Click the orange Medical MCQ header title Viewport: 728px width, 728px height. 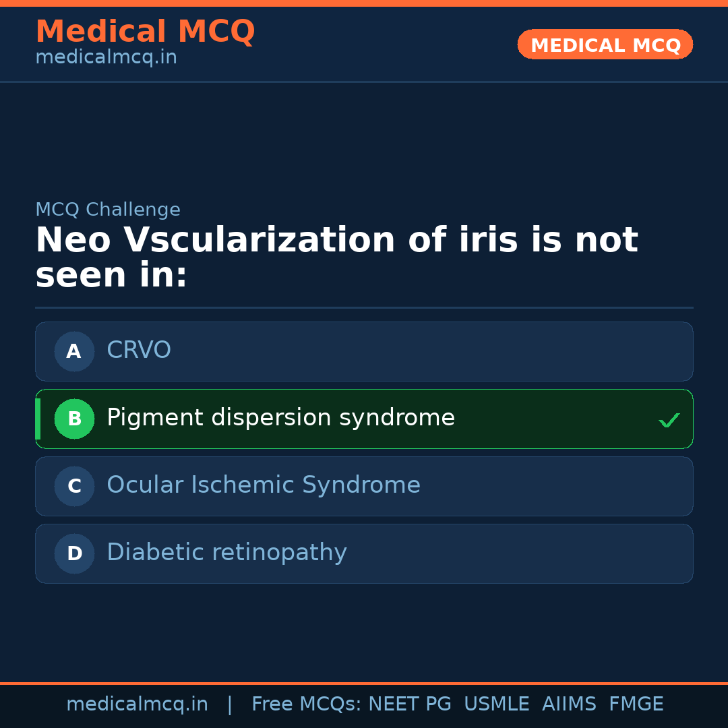[145, 32]
